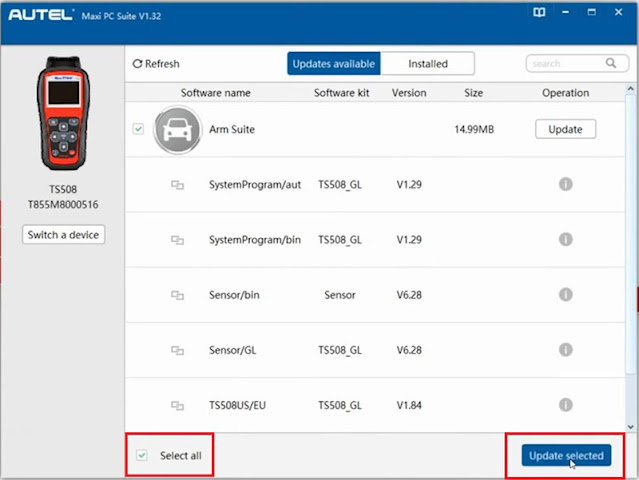Open info icon for SystemProgram/bin
This screenshot has height=480, width=639.
coord(565,239)
